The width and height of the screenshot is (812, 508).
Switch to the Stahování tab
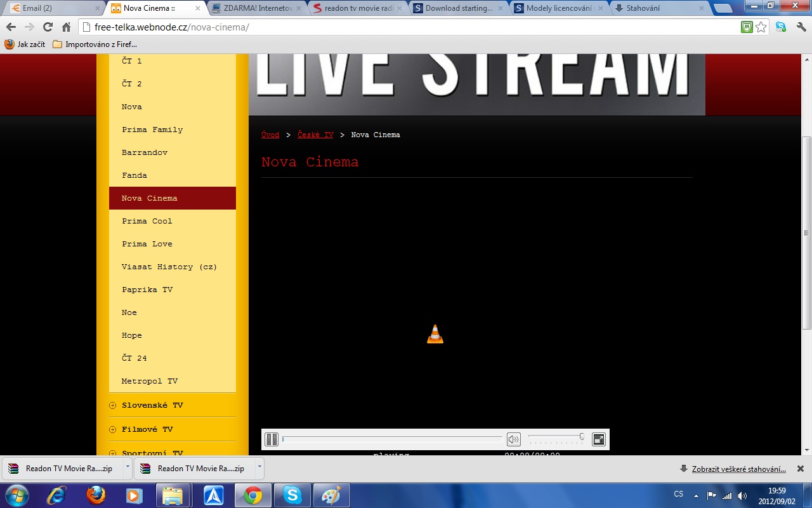pos(660,8)
